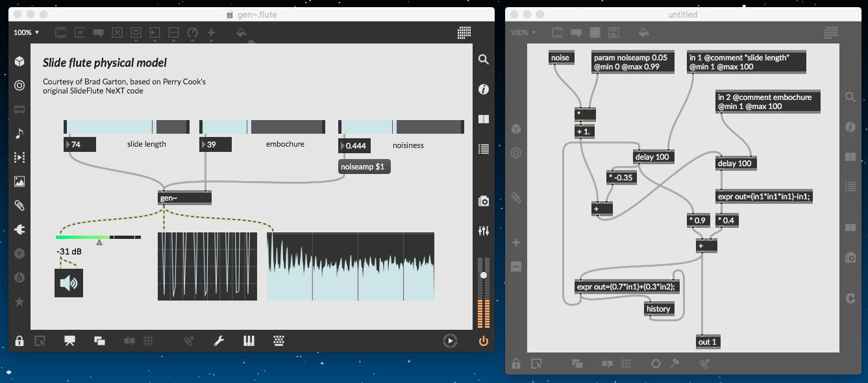
Task: Open the Format paint bucket in untitled gen window
Action: [643, 32]
